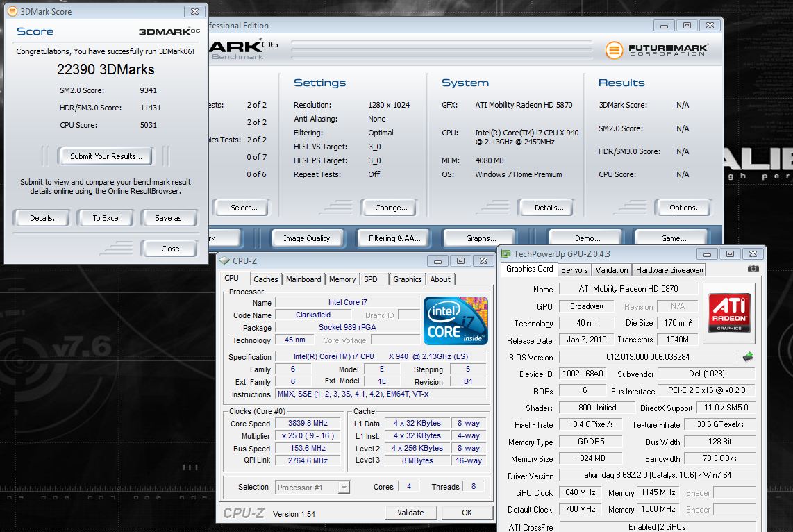Minimize the GPU-Z window
The image size is (793, 532).
point(707,254)
